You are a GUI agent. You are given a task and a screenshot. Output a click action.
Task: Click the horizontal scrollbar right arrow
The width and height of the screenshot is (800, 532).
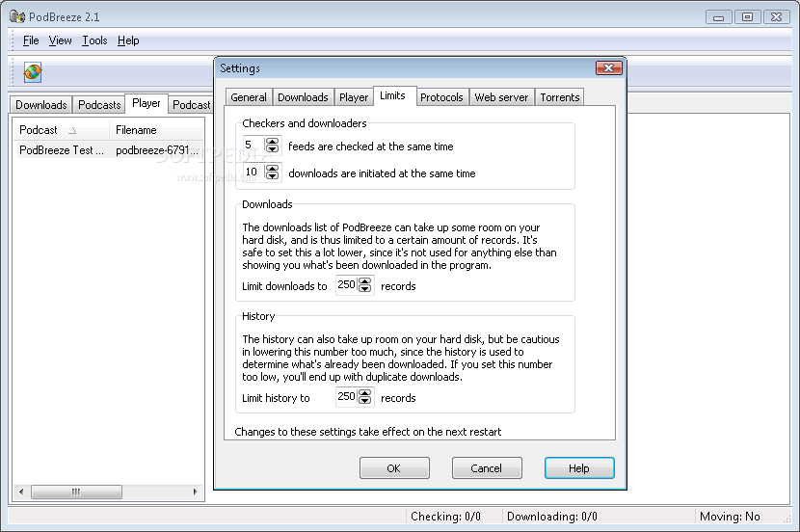pos(195,492)
